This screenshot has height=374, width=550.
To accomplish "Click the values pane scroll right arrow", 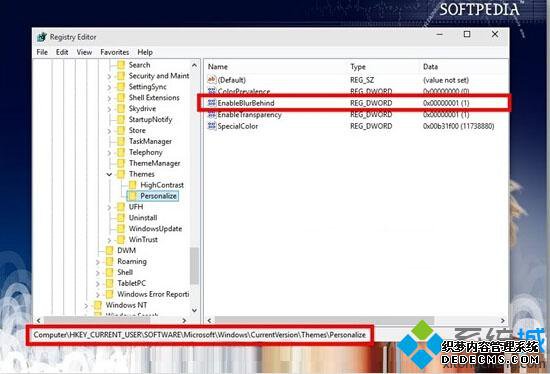I will click(503, 320).
